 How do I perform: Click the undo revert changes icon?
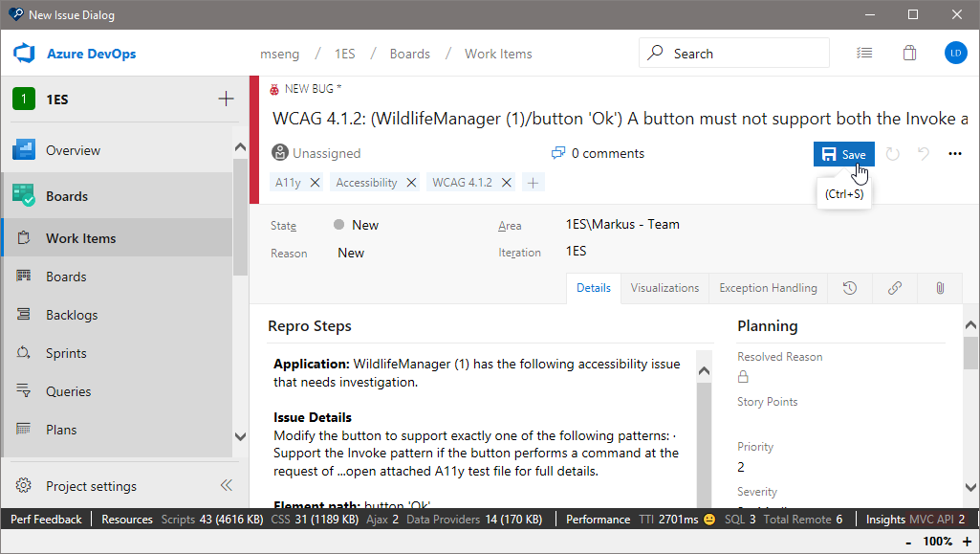pyautogui.click(x=924, y=153)
